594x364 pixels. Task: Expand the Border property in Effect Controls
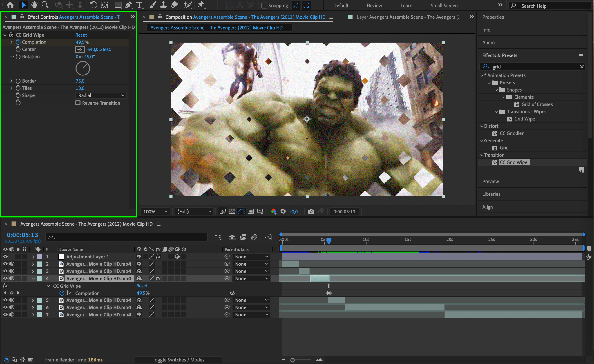tap(11, 81)
